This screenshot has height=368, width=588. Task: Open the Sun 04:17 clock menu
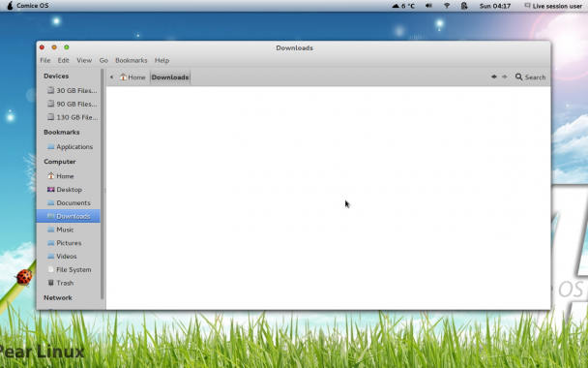tap(495, 6)
